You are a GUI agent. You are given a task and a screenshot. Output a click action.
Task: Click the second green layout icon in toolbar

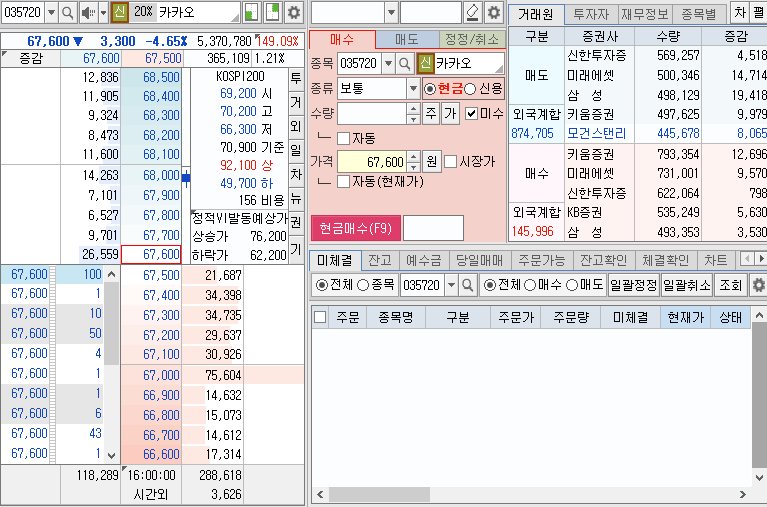[x=272, y=12]
